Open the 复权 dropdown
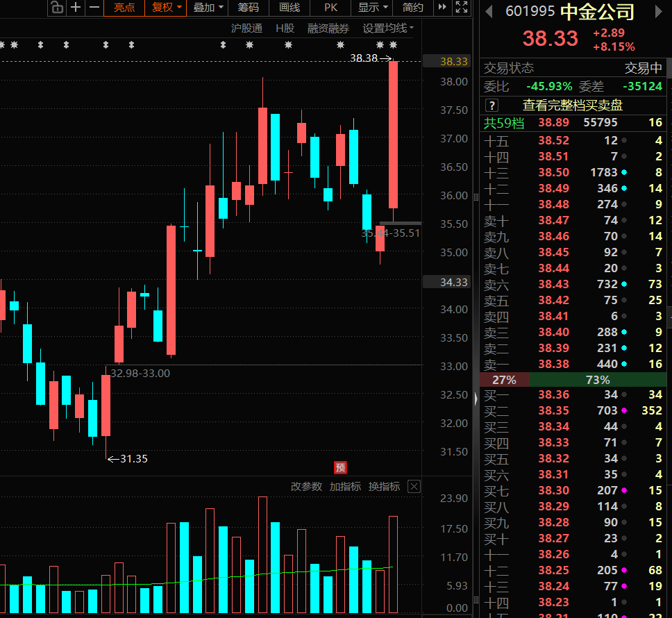This screenshot has height=618, width=672. pyautogui.click(x=167, y=8)
